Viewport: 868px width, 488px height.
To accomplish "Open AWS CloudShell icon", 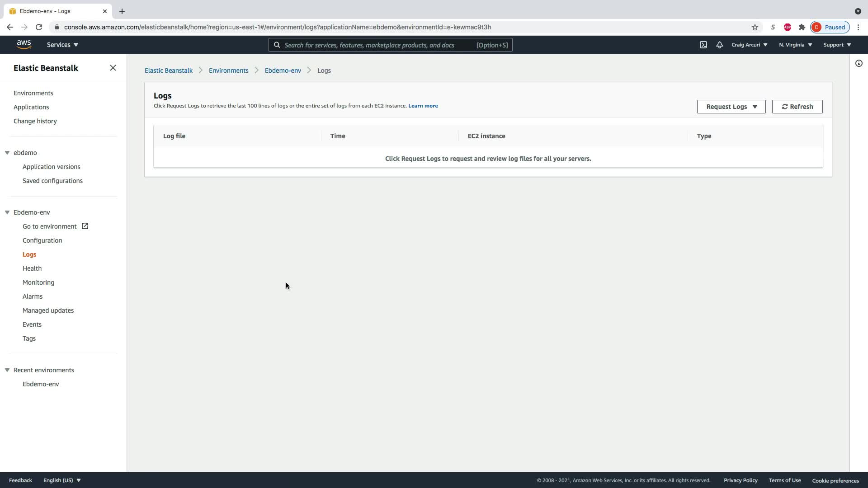I will tap(703, 45).
